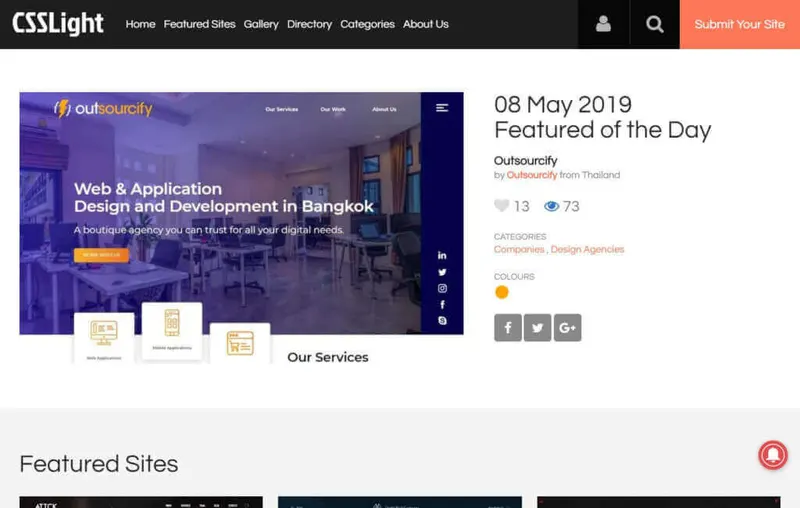
Task: Click About Us in the preview navigation
Action: 384,109
